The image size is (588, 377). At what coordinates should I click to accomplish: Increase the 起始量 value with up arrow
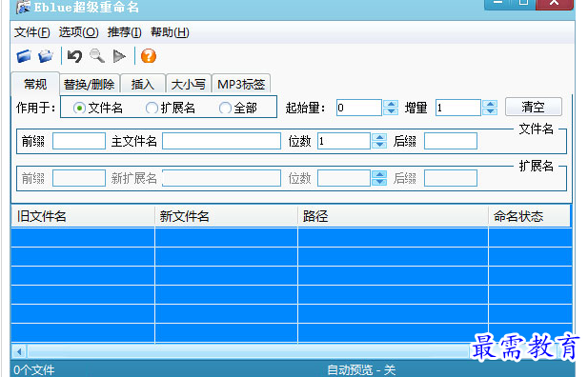coord(391,104)
